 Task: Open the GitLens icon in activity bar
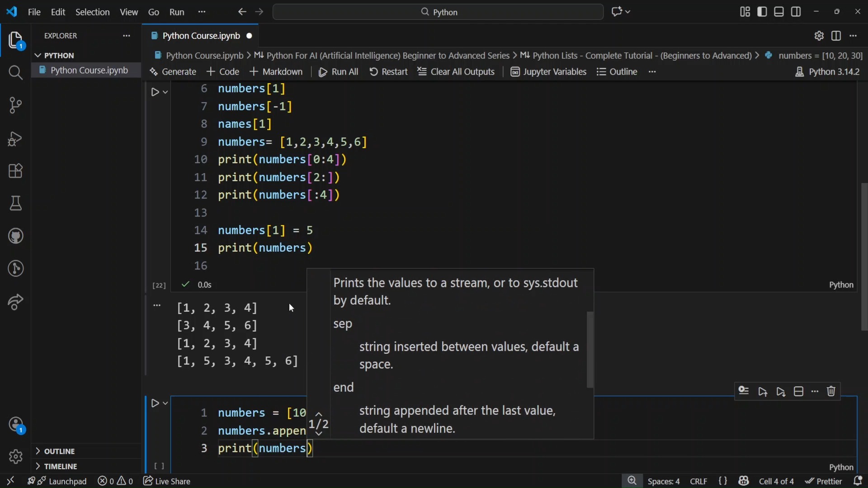[x=16, y=269]
